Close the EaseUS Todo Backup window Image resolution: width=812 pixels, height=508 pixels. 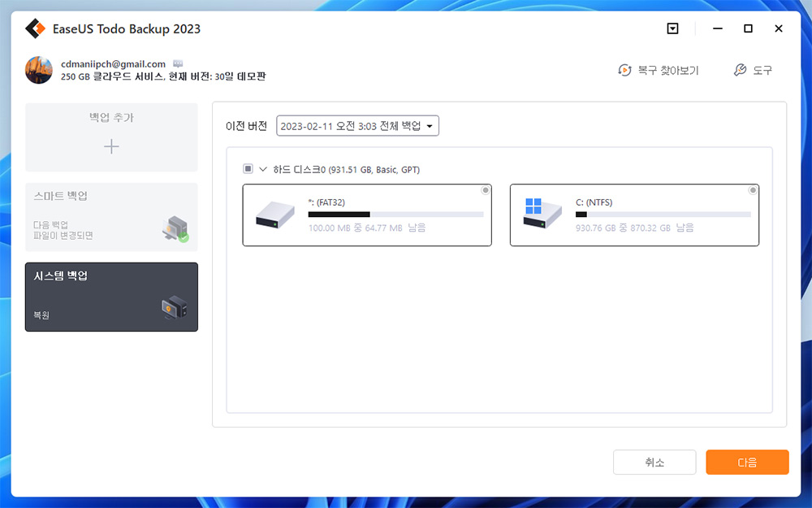point(779,28)
